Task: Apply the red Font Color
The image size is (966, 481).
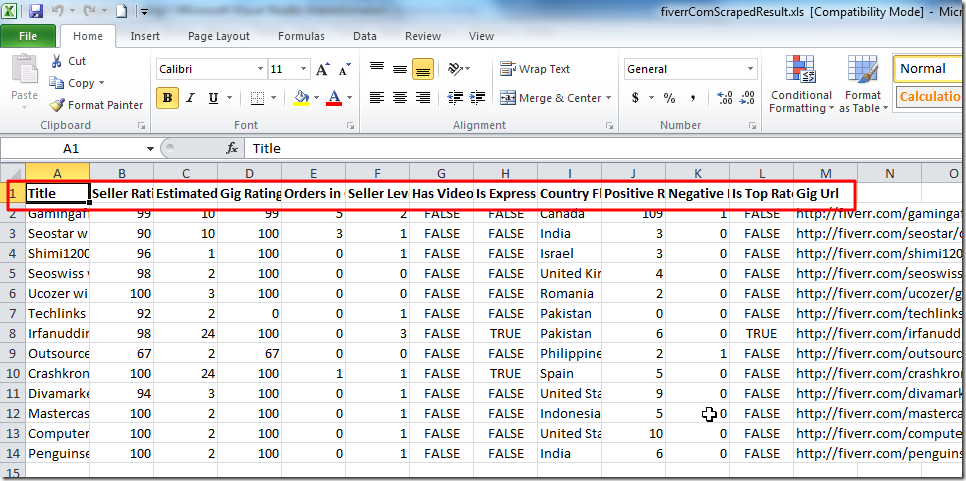Action: coord(334,97)
